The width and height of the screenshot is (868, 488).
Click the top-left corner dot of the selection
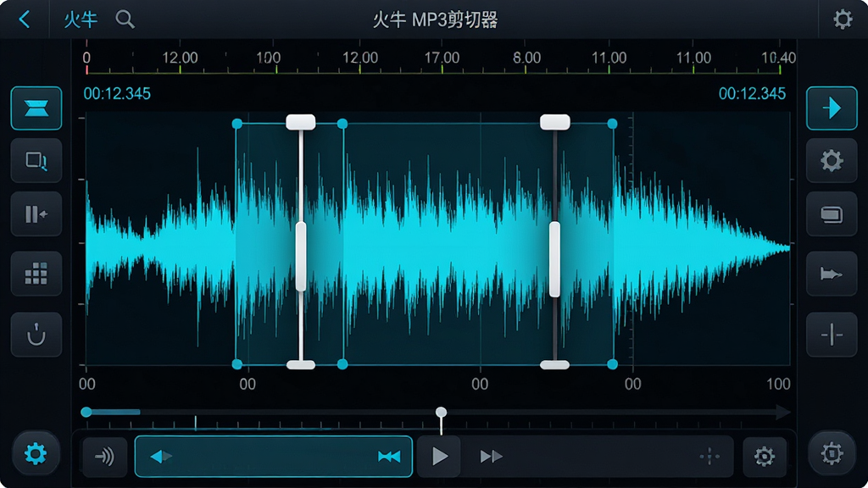click(x=237, y=124)
